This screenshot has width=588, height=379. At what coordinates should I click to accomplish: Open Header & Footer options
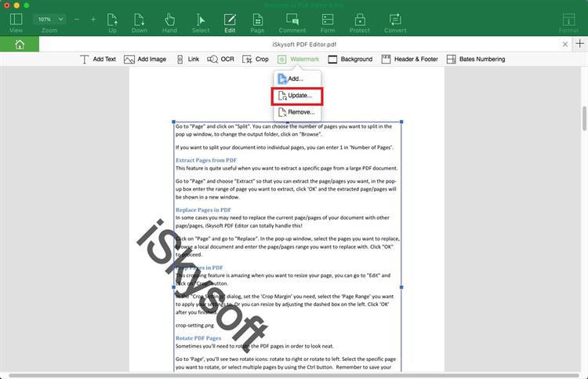pos(409,60)
